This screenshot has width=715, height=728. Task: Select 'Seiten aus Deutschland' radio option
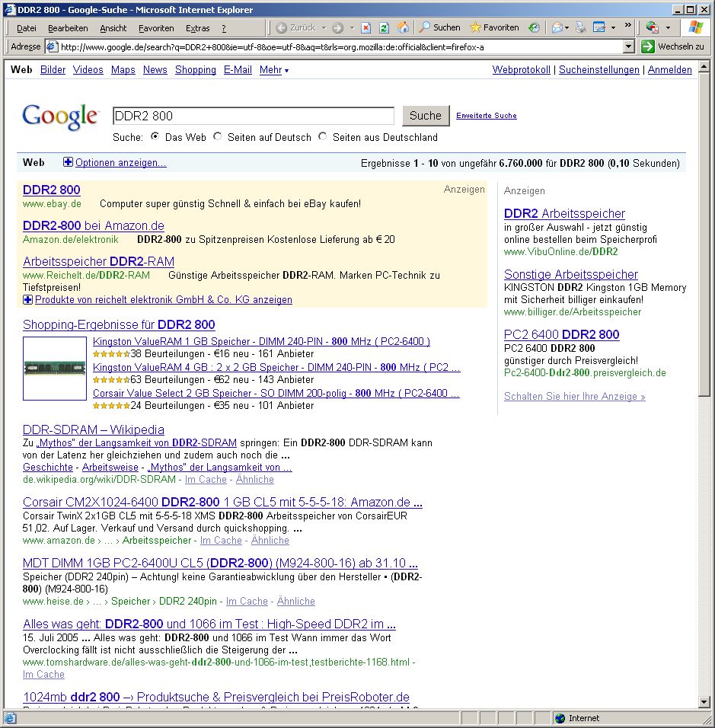point(323,137)
